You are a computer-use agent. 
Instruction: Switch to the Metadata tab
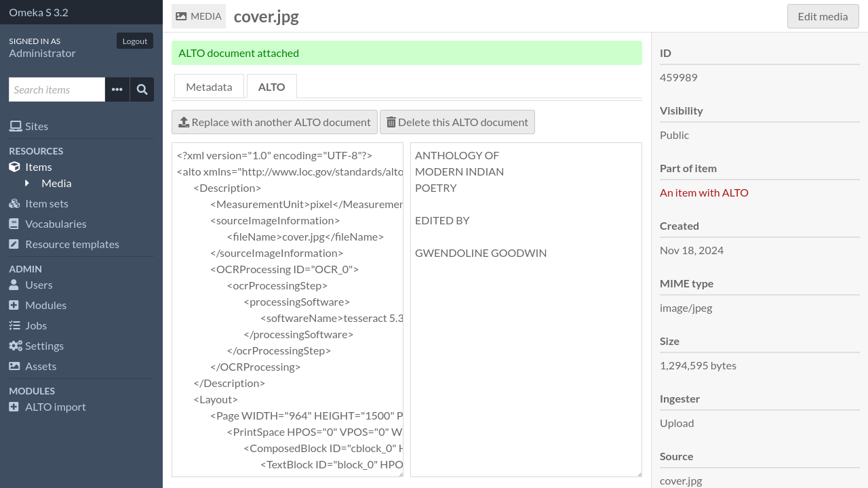tap(209, 86)
